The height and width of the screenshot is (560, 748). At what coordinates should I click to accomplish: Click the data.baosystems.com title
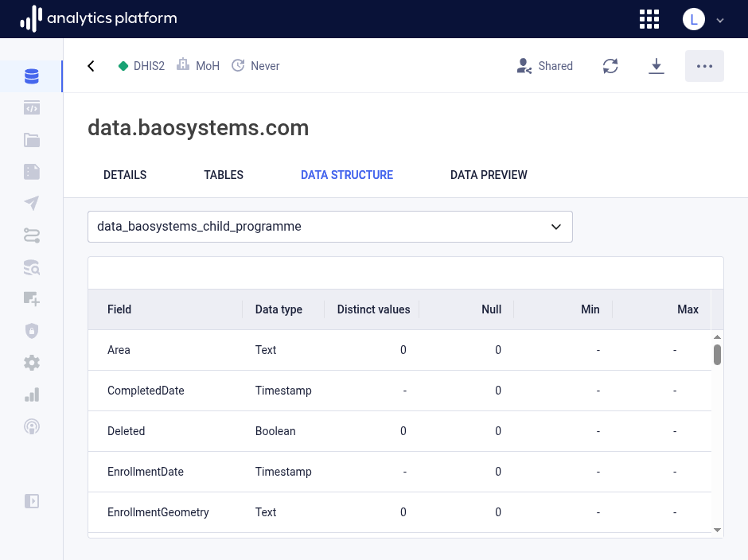198,128
